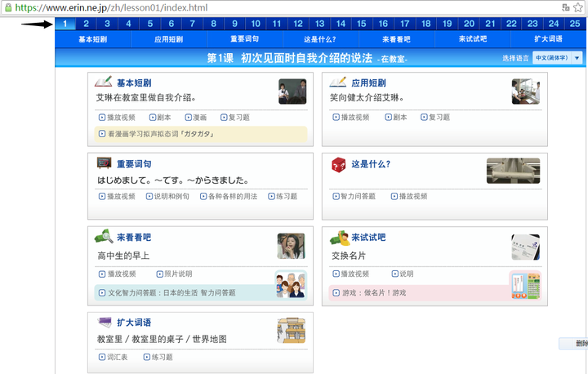This screenshot has width=588, height=374.
Task: Click the purple cards icon beside 扩大词语
Action: pos(105,322)
